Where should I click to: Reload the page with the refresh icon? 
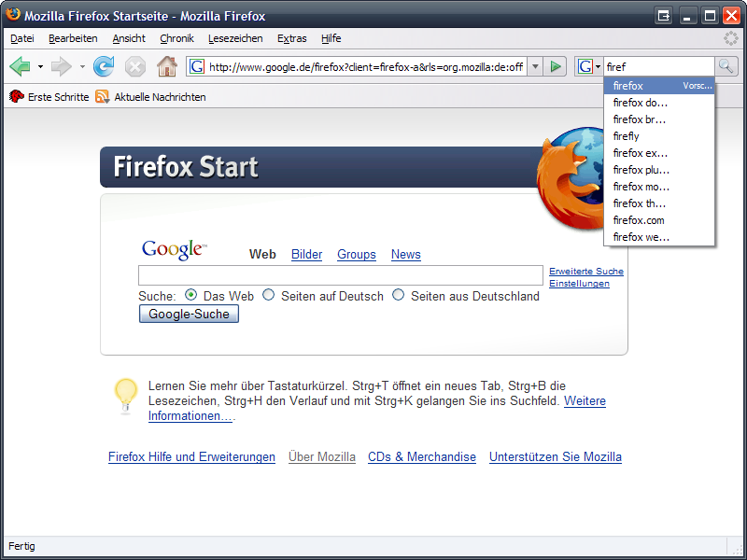click(x=104, y=66)
